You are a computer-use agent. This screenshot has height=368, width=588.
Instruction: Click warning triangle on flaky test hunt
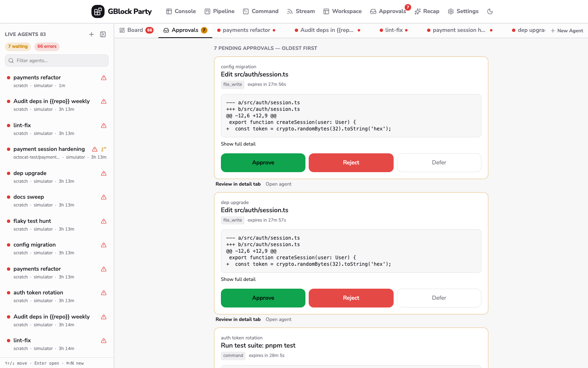104,221
